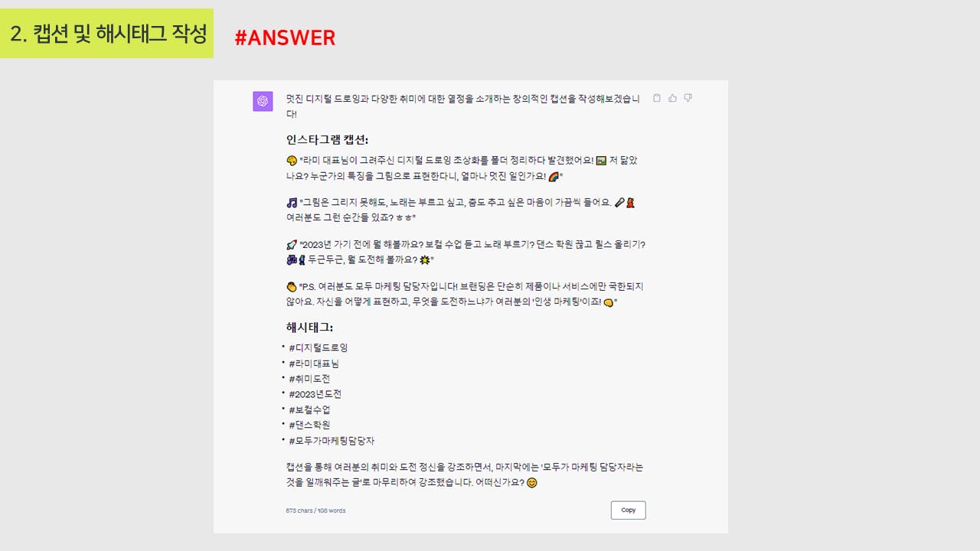
Task: Select the #모두가마케팅담당자 hashtag
Action: [x=332, y=441]
